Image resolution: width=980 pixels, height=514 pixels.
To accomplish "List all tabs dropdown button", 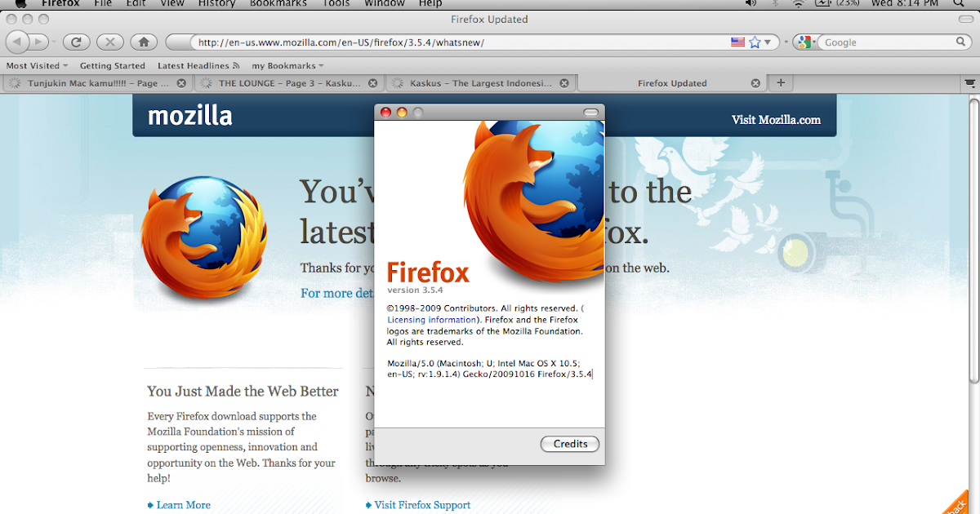I will pos(969,82).
